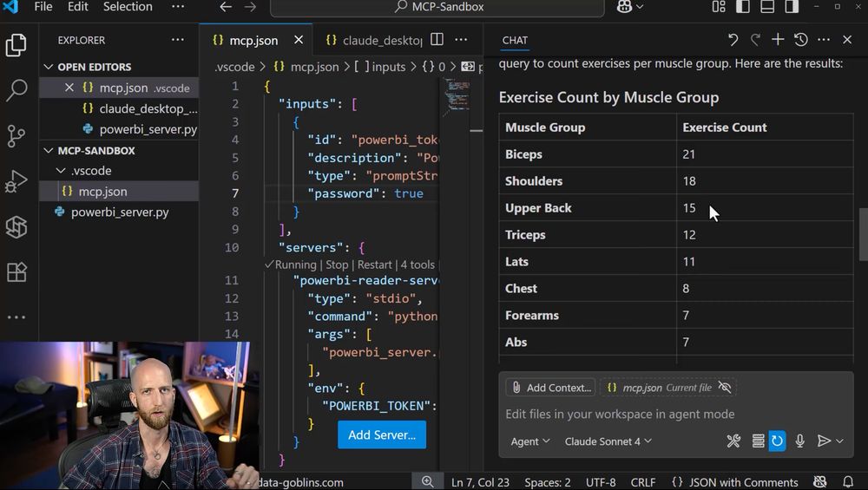Toggle primary side bar layout icon
The height and width of the screenshot is (490, 868).
pos(743,7)
